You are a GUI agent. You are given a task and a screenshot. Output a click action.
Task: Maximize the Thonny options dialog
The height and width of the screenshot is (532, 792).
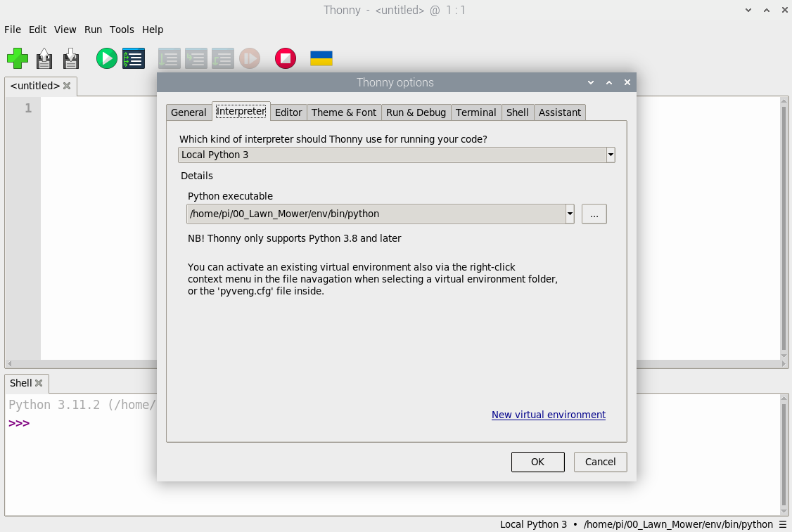pos(609,82)
